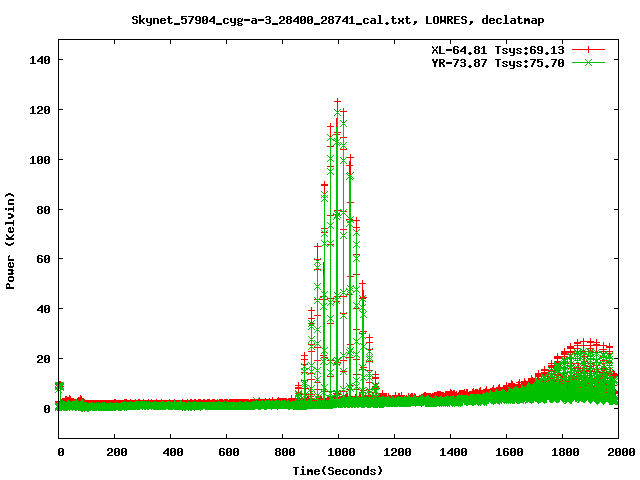Screen dimensions: 640x480
Task: Click the 200 tick on the time axis
Action: point(115,452)
